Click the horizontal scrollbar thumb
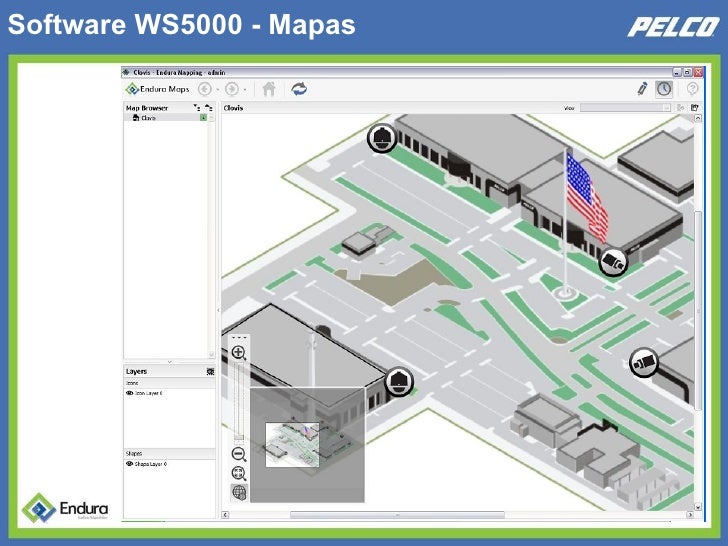This screenshot has height=546, width=728. (397, 515)
